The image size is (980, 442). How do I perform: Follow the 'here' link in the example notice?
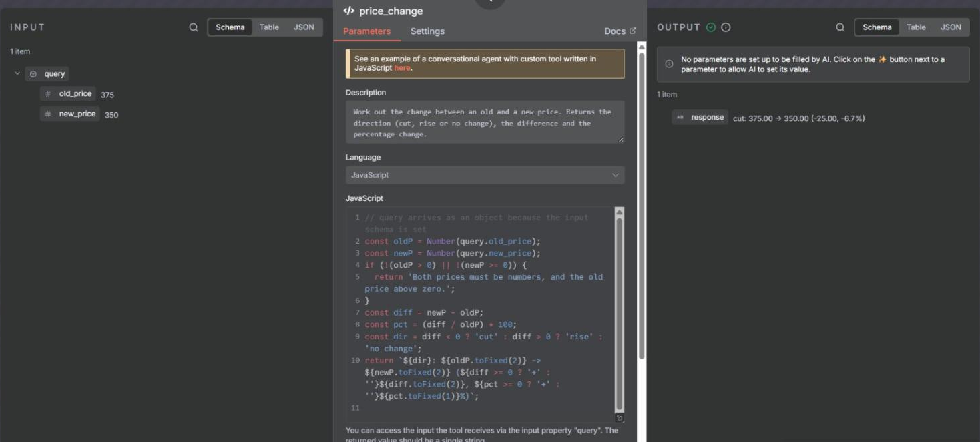click(402, 68)
